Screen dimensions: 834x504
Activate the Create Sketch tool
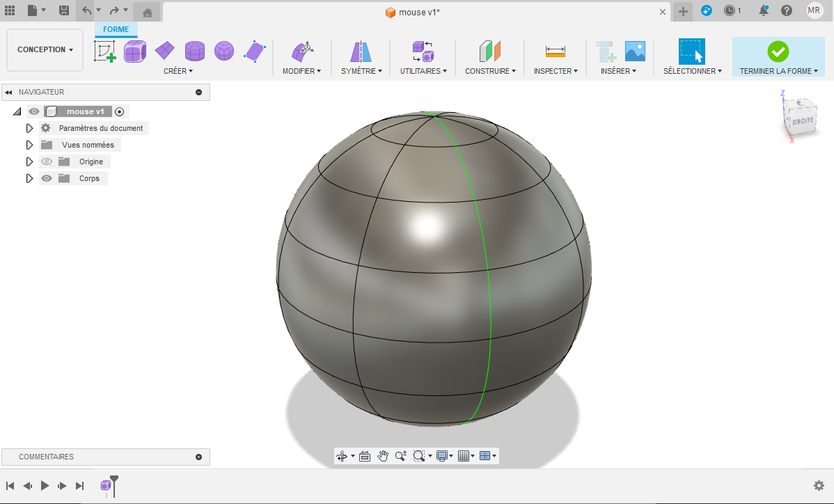(105, 52)
